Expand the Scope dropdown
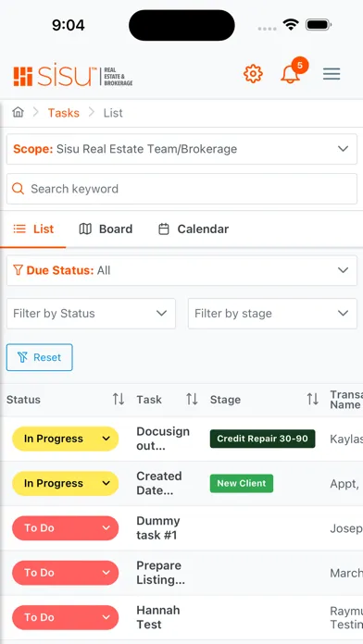The width and height of the screenshot is (363, 644). tap(181, 149)
